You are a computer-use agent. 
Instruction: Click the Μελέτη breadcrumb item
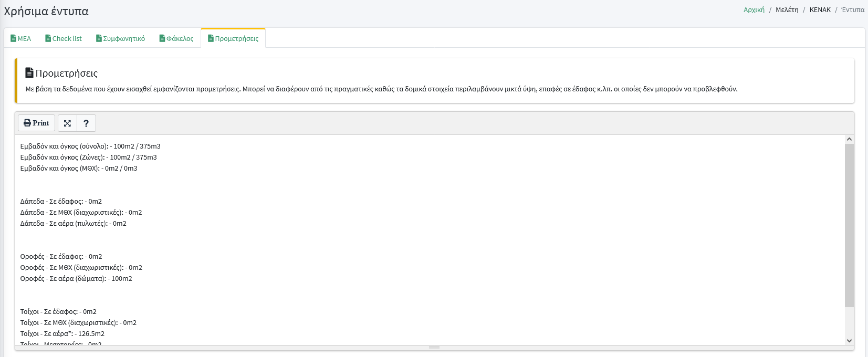787,10
